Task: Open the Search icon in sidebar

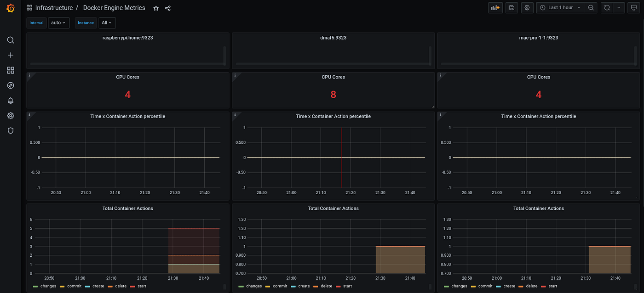Action: [x=10, y=40]
